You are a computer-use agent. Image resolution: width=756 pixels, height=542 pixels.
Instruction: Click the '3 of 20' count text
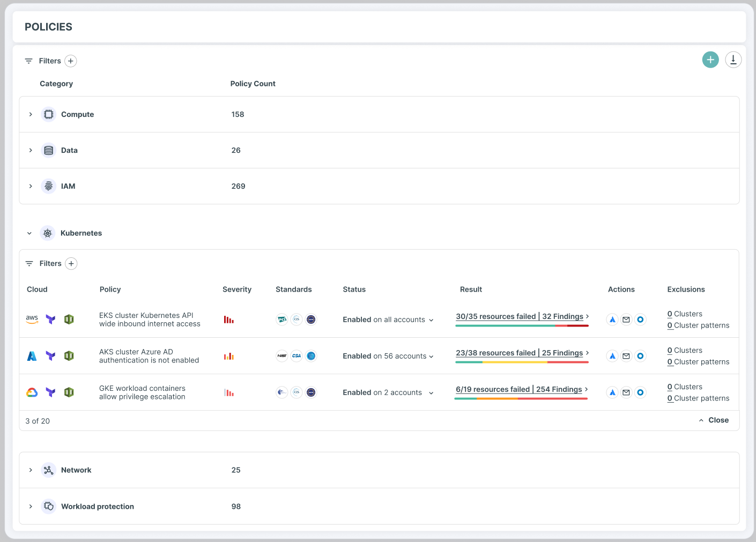point(38,421)
